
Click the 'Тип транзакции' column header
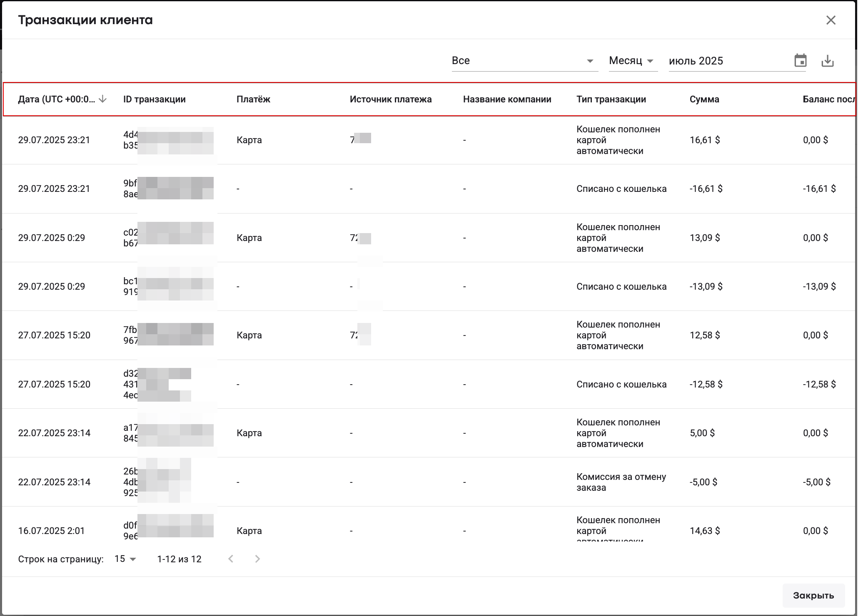tap(611, 99)
